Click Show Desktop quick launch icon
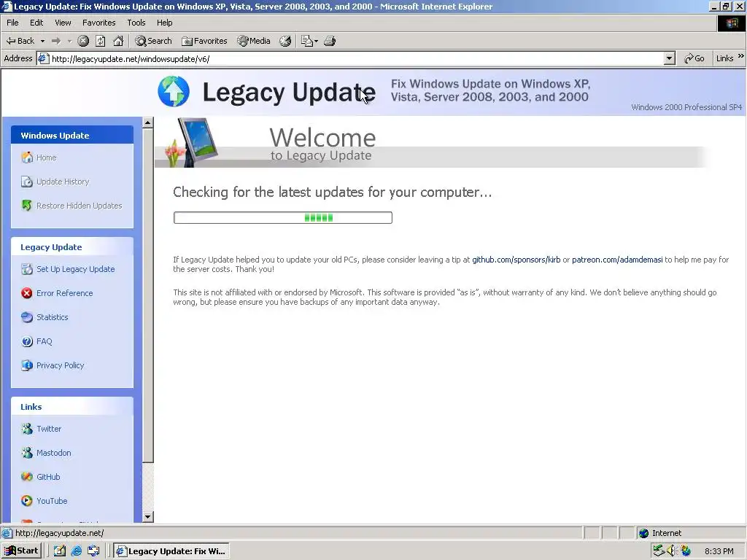Viewport: 747px width, 560px height. click(59, 551)
